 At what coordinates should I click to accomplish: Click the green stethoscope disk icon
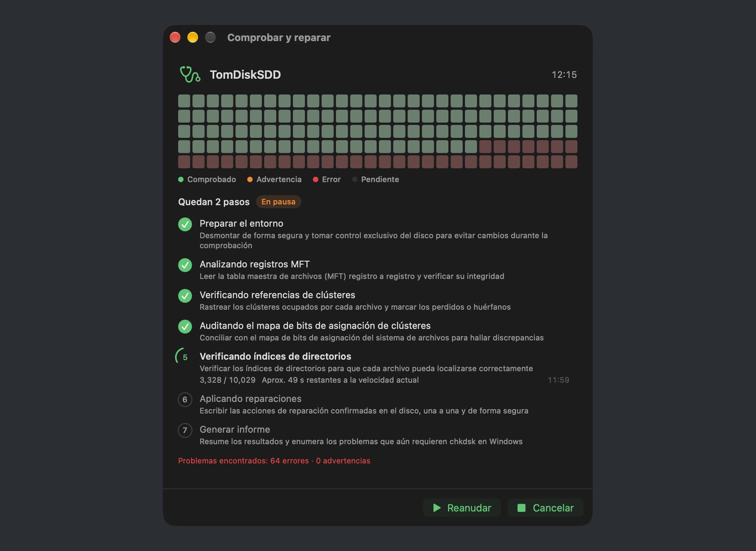tap(190, 74)
